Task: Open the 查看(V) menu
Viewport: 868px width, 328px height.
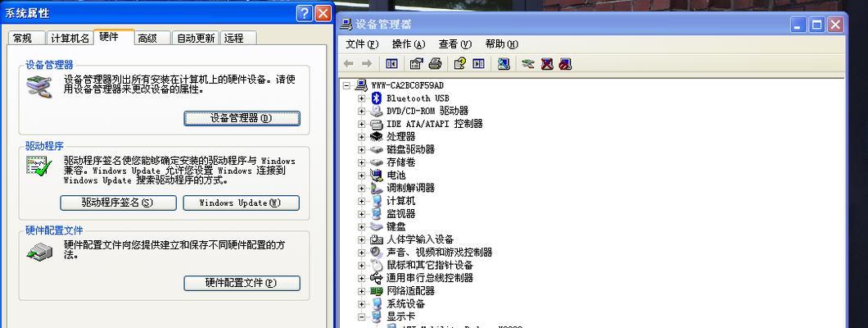Action: coord(454,43)
